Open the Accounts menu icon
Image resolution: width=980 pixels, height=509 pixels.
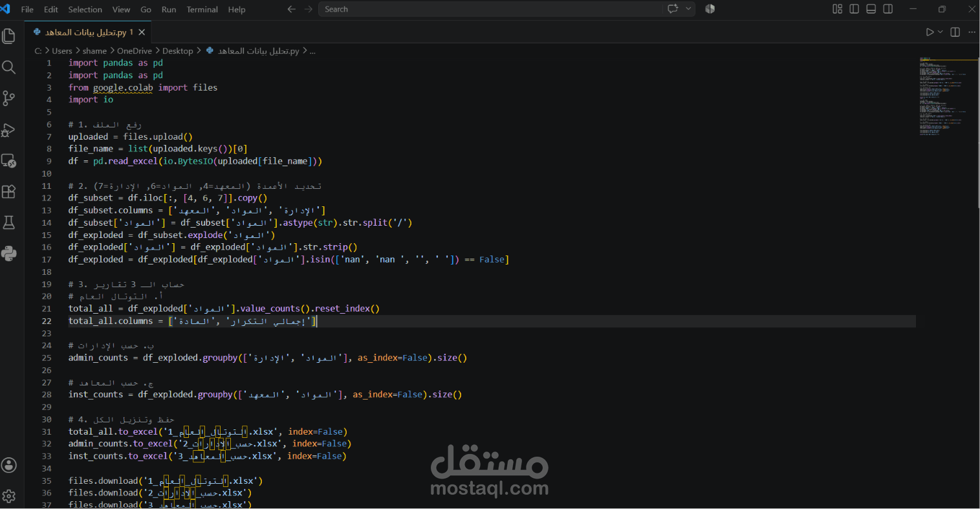(x=9, y=465)
